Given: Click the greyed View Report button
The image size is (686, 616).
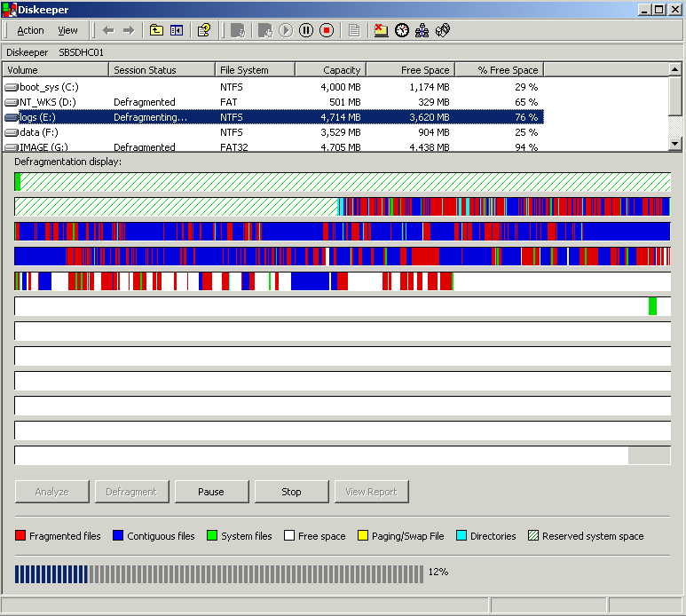Looking at the screenshot, I should pos(372,492).
